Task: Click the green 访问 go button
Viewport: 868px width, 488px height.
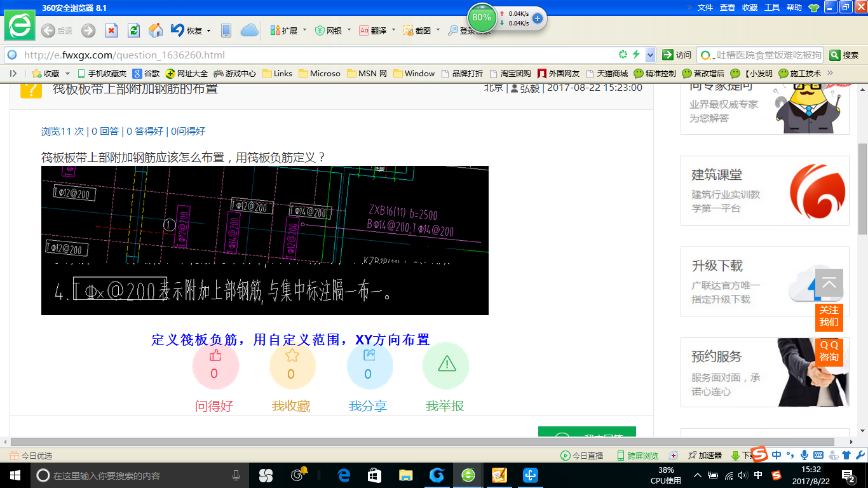Action: pyautogui.click(x=677, y=55)
